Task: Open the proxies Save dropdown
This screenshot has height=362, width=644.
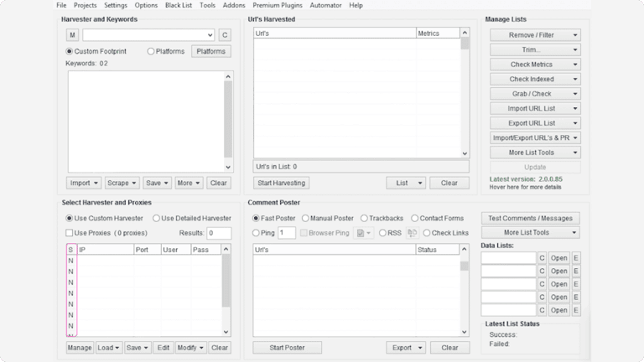Action: [x=138, y=348]
